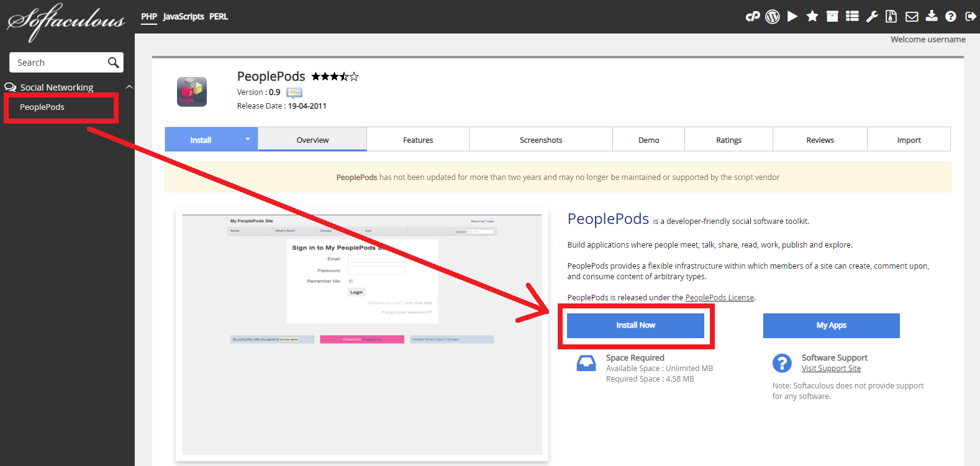Open the Reviews tab
The width and height of the screenshot is (980, 466).
click(x=820, y=140)
